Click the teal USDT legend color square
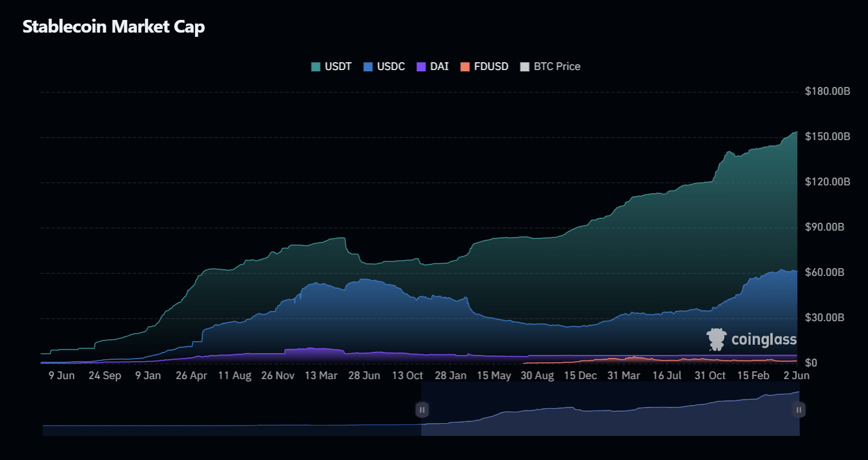This screenshot has width=868, height=460. point(314,66)
